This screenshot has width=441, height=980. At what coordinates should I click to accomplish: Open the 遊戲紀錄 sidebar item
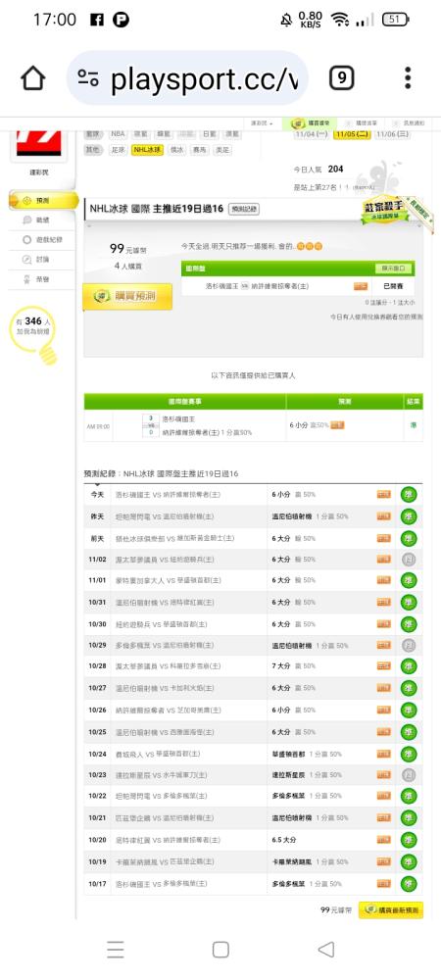click(42, 239)
